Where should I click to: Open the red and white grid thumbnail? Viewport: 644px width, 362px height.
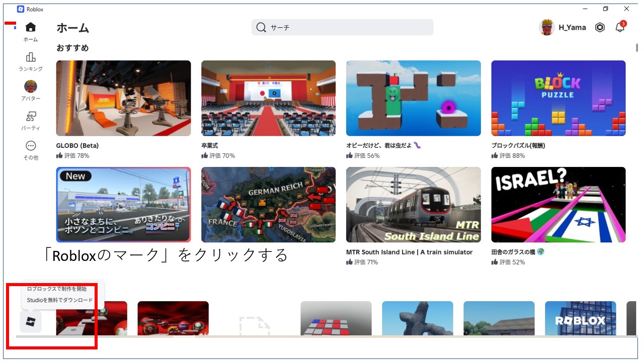[x=336, y=318]
